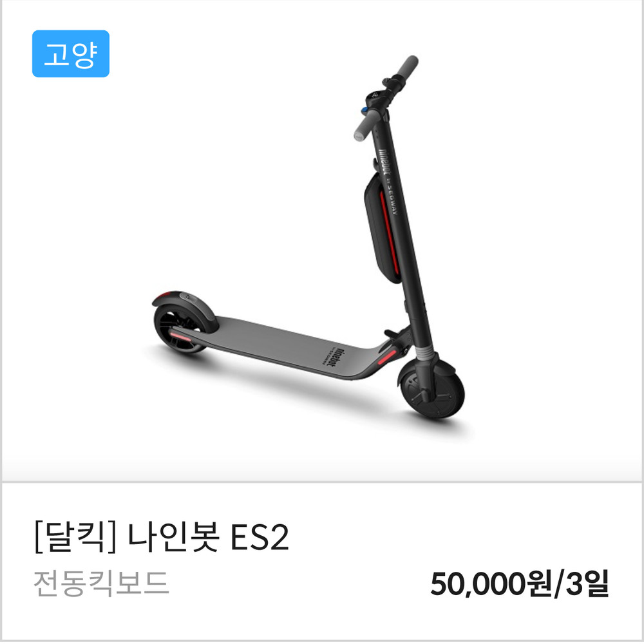
Task: Click the blue 고양 location badge
Action: [71, 53]
